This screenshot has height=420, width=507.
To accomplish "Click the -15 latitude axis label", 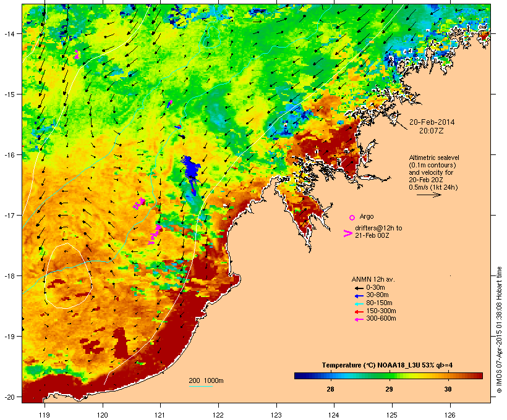I will pos(9,94).
